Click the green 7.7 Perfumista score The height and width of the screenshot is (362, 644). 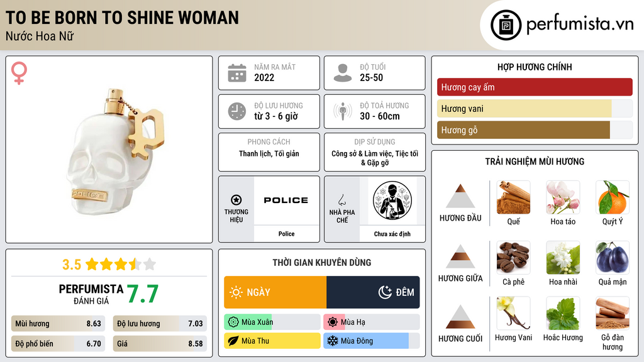(x=143, y=293)
